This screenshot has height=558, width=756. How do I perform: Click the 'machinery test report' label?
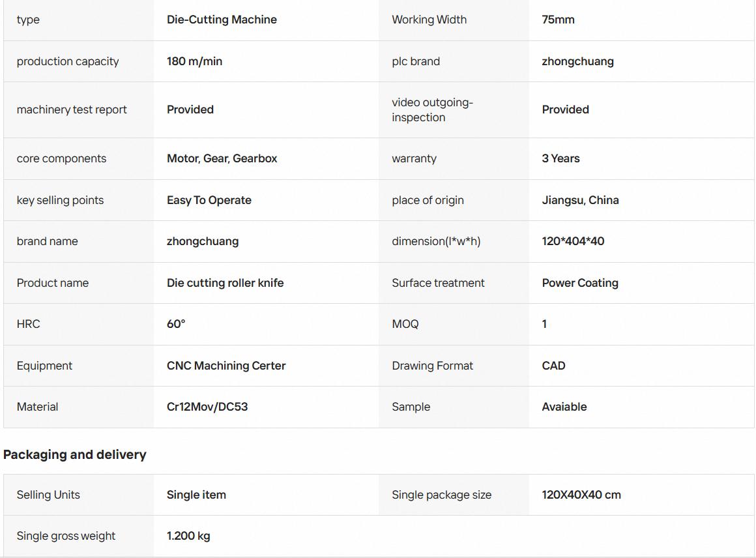[x=72, y=110]
